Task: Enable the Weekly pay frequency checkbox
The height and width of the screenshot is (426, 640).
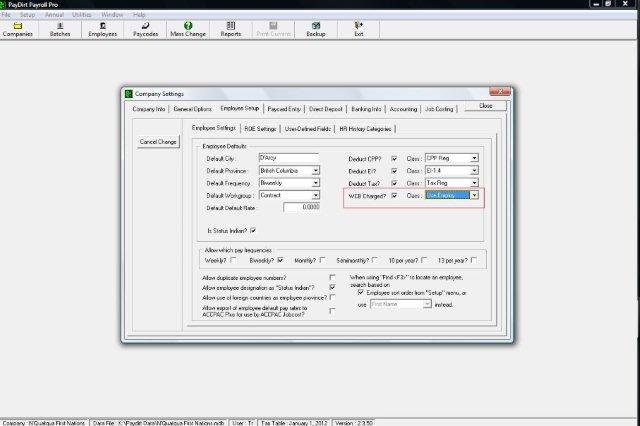Action: pyautogui.click(x=233, y=260)
